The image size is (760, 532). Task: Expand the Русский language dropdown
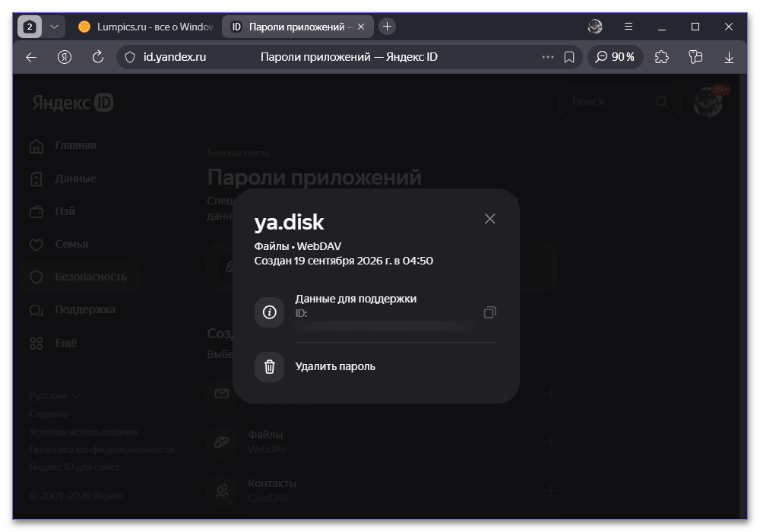(x=55, y=396)
